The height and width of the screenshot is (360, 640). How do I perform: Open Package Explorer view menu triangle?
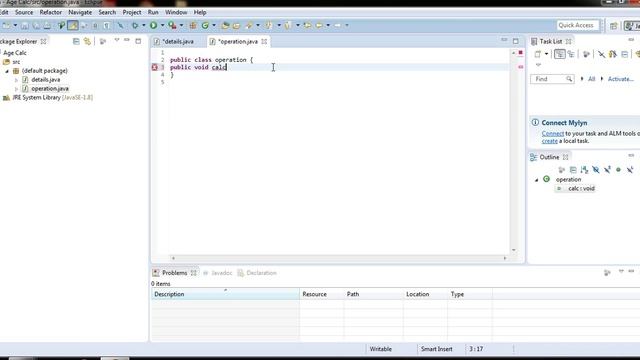click(x=117, y=40)
